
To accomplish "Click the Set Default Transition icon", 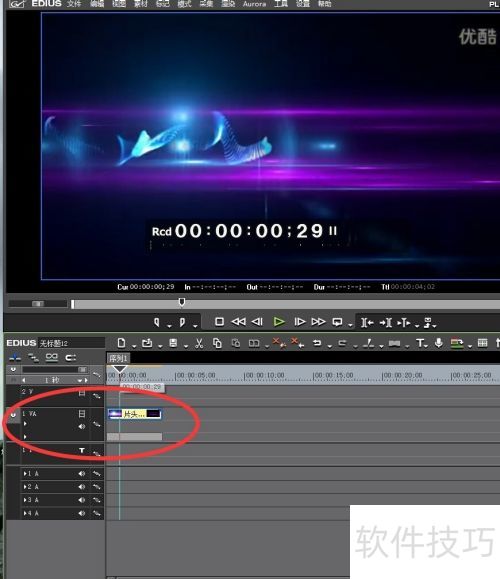I will [394, 343].
